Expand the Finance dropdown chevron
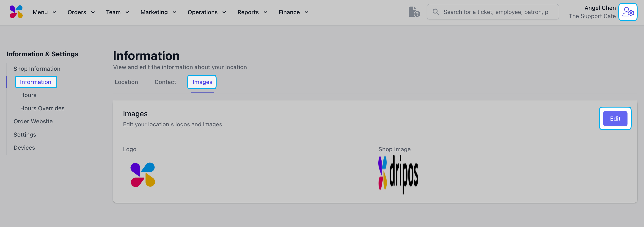644x227 pixels. [x=306, y=12]
